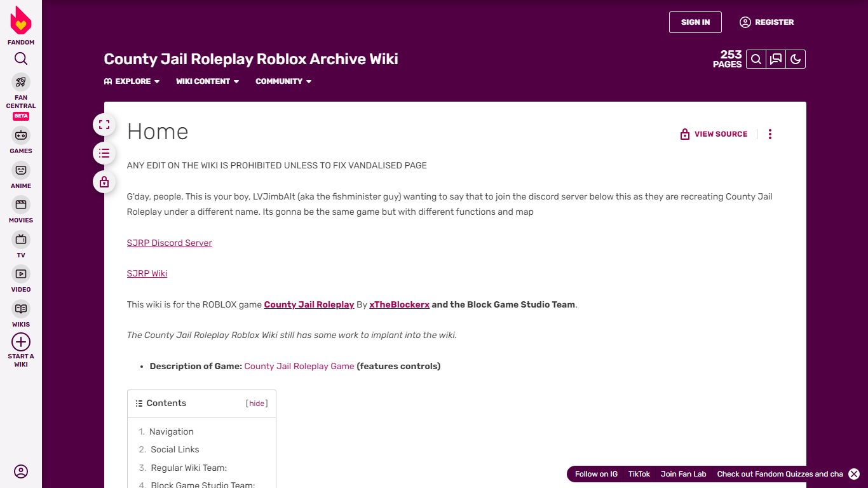Expand page to full width
This screenshot has height=488, width=868.
point(104,125)
